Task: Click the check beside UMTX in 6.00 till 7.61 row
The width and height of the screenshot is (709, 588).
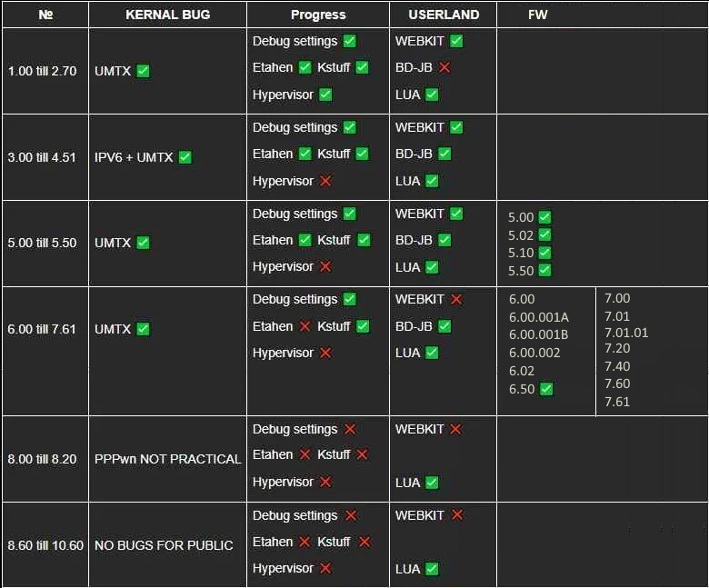Action: (x=143, y=329)
